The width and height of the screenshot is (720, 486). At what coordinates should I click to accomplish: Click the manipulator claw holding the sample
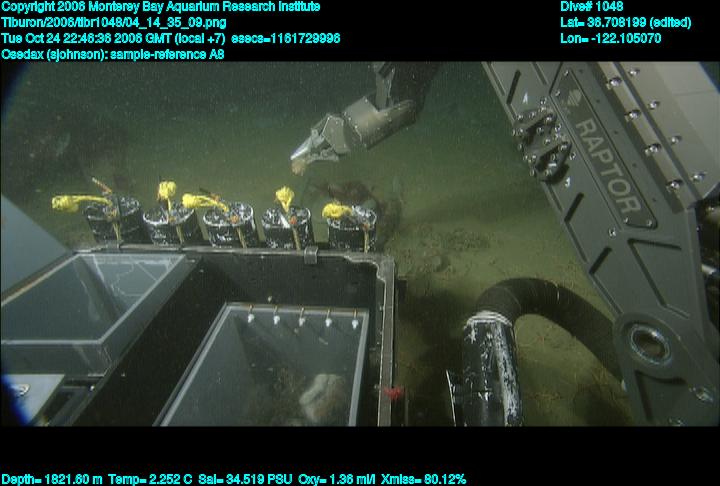[x=321, y=143]
